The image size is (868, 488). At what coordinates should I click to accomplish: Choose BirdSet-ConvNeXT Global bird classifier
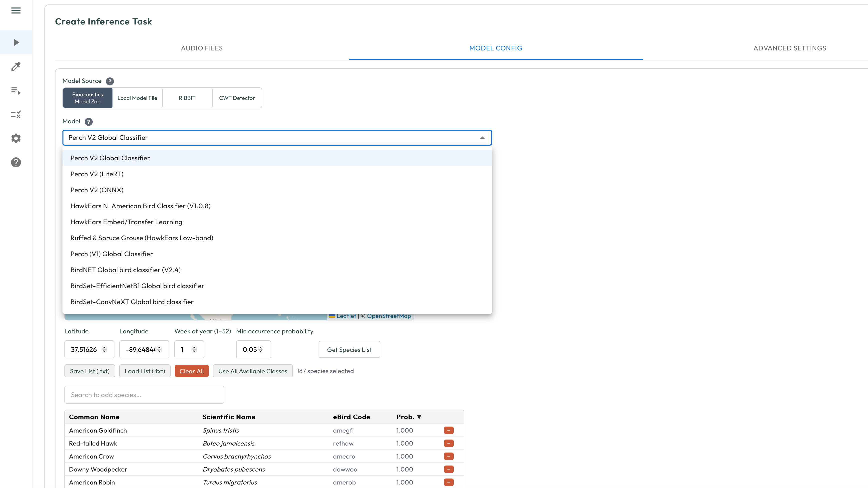click(x=277, y=302)
